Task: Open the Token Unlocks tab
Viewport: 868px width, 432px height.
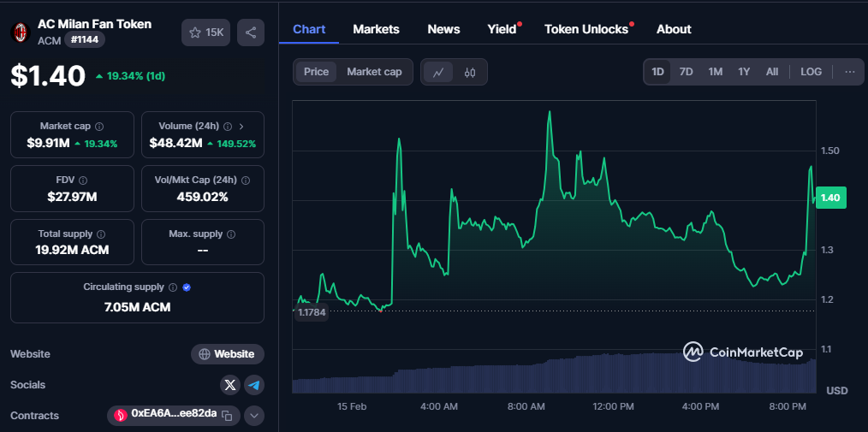Action: (586, 29)
